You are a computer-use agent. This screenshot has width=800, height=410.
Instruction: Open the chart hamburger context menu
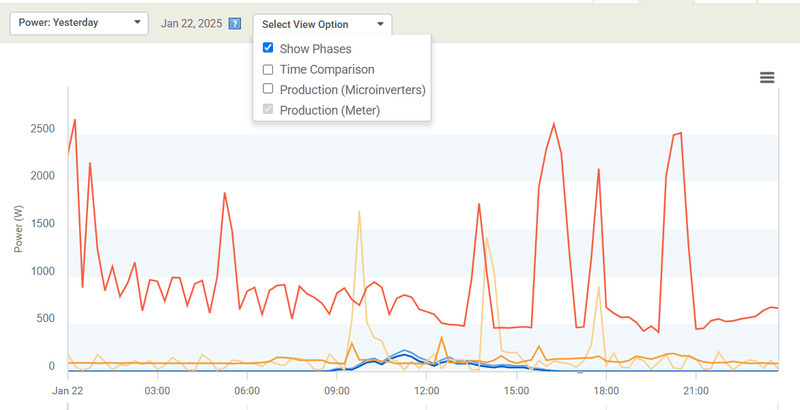click(767, 78)
